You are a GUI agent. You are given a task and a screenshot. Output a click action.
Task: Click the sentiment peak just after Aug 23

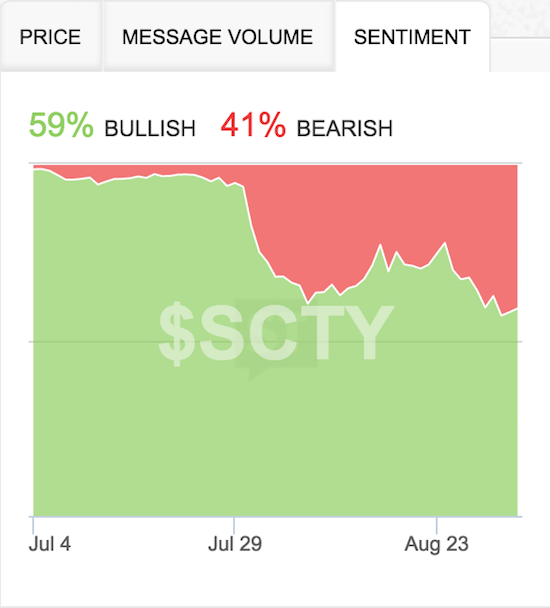coord(445,243)
